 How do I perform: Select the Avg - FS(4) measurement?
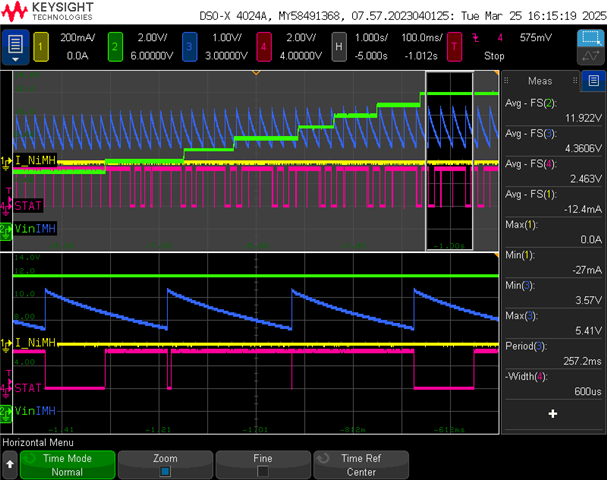(553, 171)
